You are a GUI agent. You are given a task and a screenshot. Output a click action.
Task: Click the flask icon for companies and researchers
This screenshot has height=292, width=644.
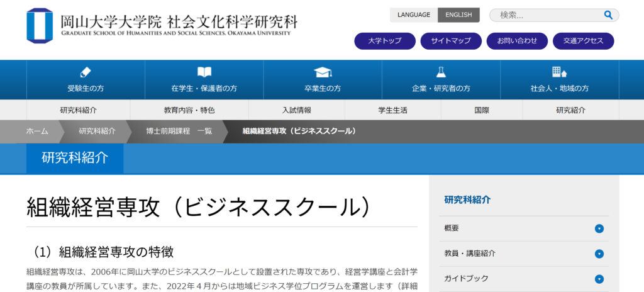click(441, 72)
